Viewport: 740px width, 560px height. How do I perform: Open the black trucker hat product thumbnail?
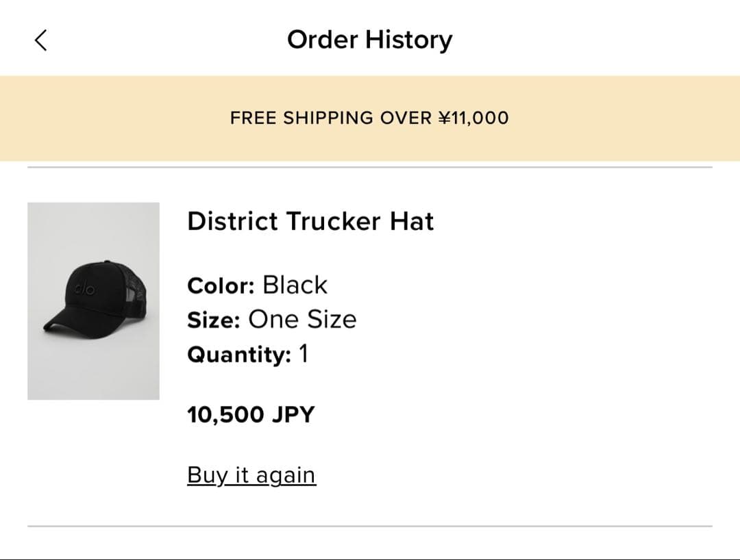(x=93, y=301)
